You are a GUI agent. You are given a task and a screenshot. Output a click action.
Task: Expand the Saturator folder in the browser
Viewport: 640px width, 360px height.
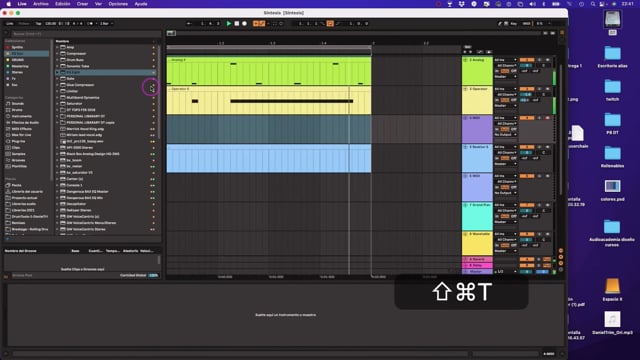tap(58, 104)
